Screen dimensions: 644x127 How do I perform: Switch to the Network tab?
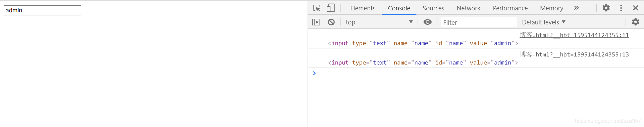click(469, 8)
